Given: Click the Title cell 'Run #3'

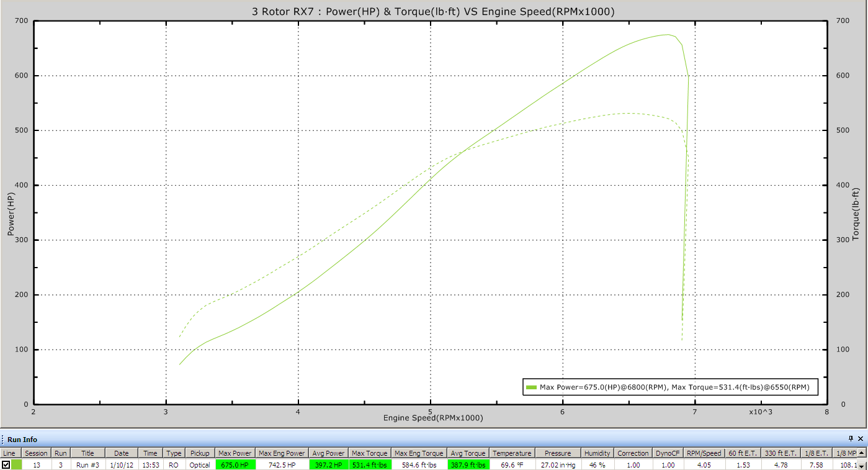Looking at the screenshot, I should click(x=87, y=464).
